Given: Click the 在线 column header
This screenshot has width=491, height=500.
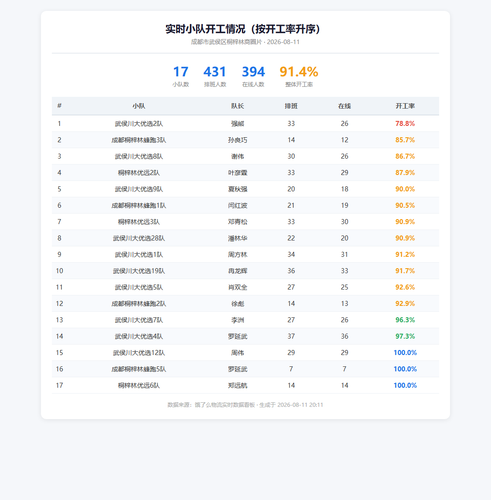Looking at the screenshot, I should (345, 106).
